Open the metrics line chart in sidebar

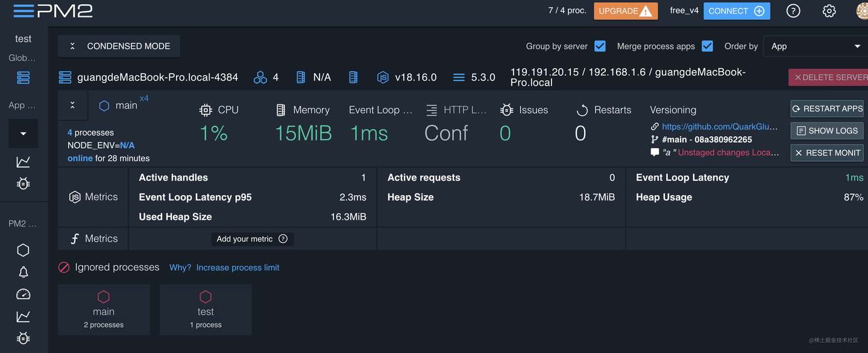pyautogui.click(x=23, y=161)
